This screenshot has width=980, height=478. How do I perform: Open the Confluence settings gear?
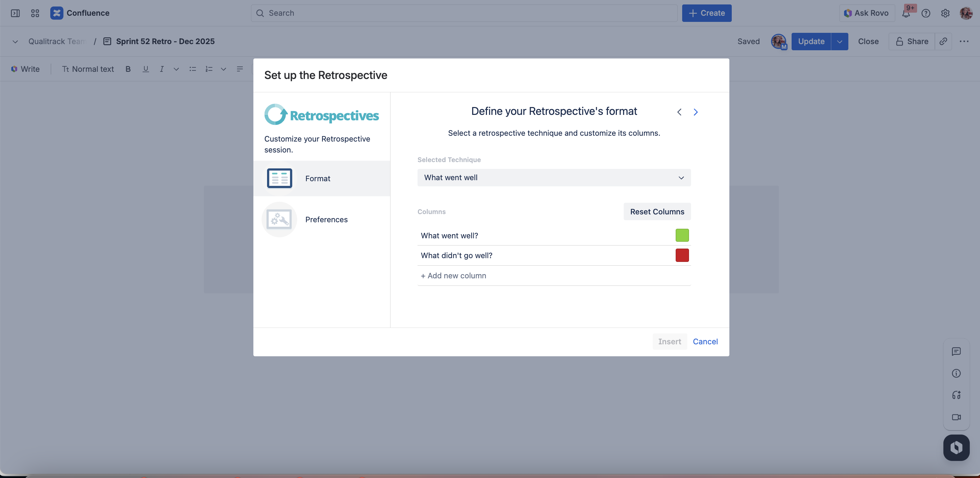click(x=945, y=13)
